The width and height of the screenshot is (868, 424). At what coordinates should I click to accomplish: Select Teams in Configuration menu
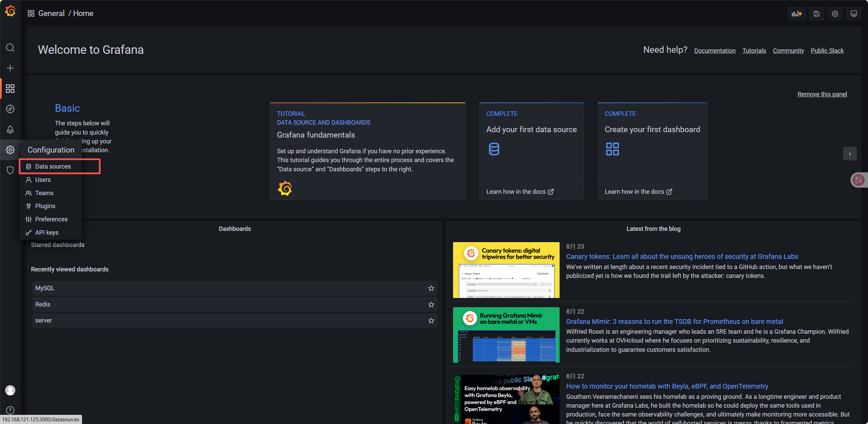click(x=51, y=193)
